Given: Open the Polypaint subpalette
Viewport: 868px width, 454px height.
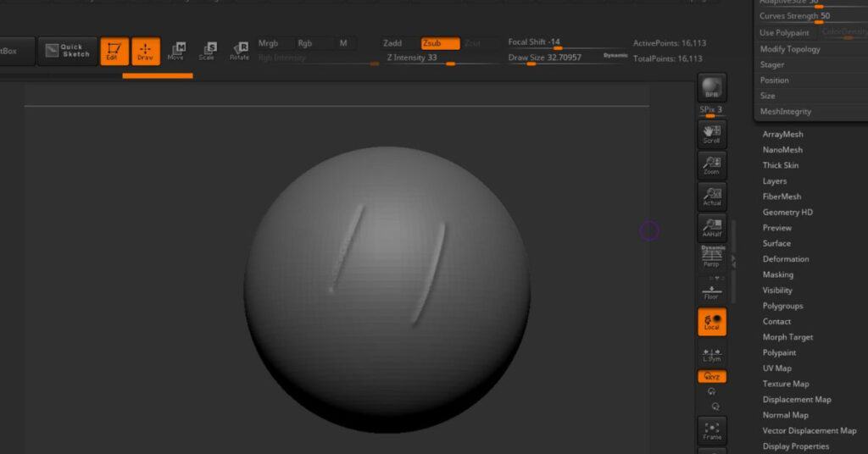Looking at the screenshot, I should [x=780, y=352].
